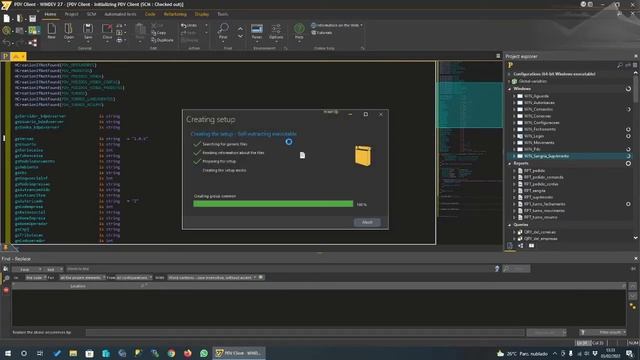Select WIN_Configuracoes in Project explorer
The image size is (640, 360).
(x=542, y=123)
